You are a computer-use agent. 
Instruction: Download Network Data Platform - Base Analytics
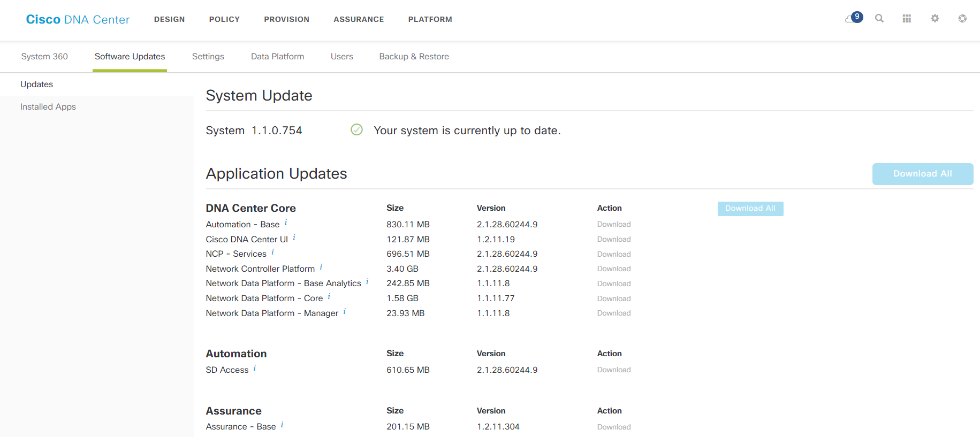(614, 283)
